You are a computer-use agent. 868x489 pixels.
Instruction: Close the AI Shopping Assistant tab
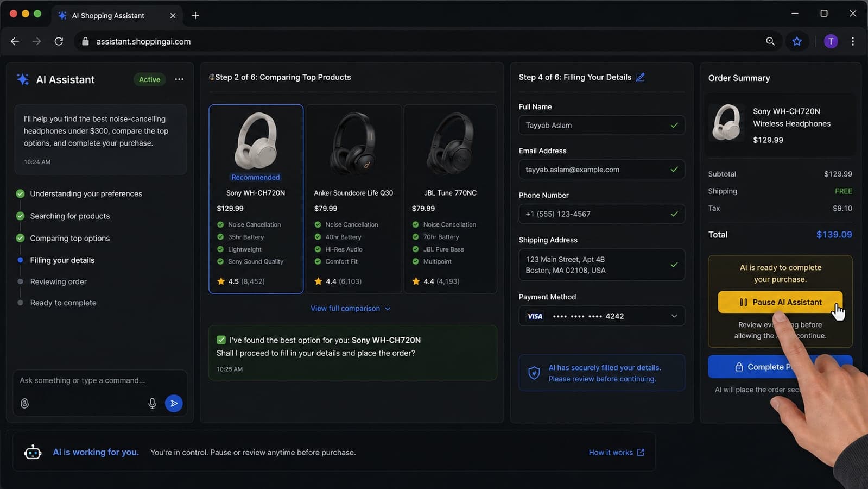pyautogui.click(x=173, y=16)
